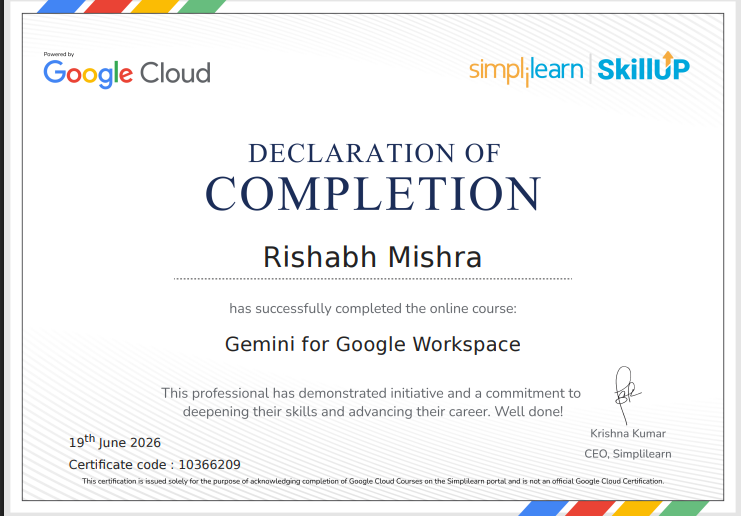Click "has successfully completed the online course:" line
The height and width of the screenshot is (516, 741).
pos(373,309)
